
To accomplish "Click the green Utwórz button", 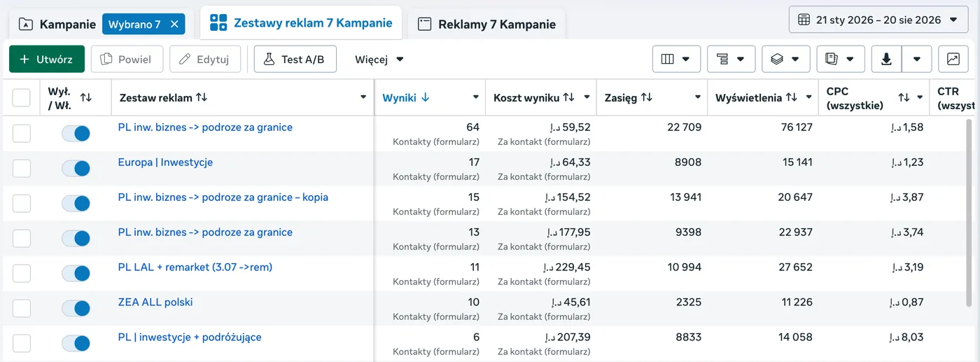I will [47, 60].
